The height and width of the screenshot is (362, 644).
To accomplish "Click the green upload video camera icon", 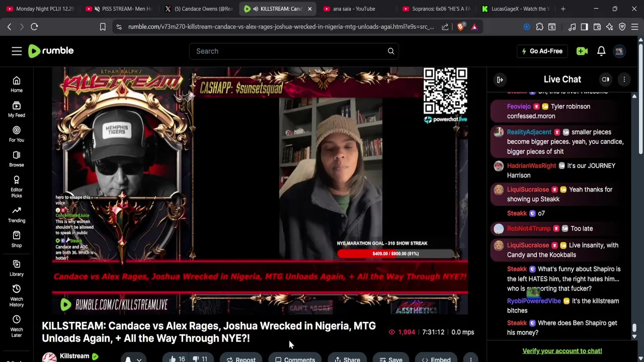I will point(582,51).
